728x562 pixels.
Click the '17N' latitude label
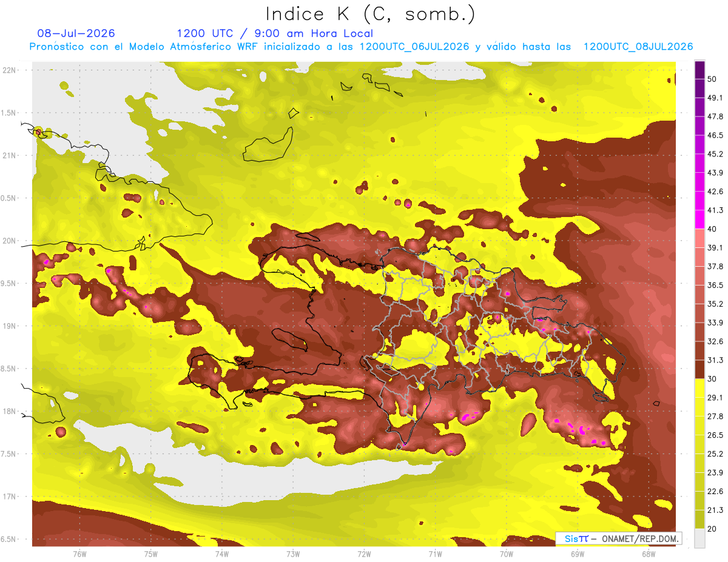coord(9,497)
